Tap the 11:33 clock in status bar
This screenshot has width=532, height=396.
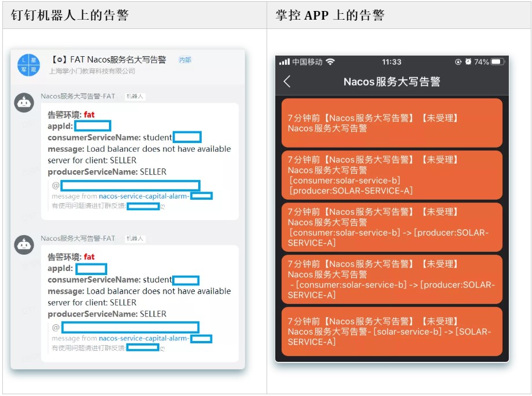click(x=392, y=62)
